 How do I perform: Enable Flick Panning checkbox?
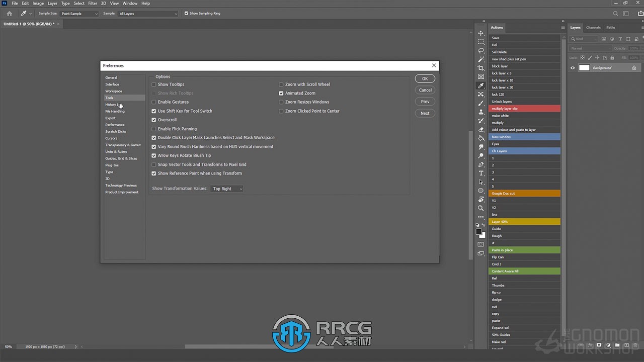[154, 129]
